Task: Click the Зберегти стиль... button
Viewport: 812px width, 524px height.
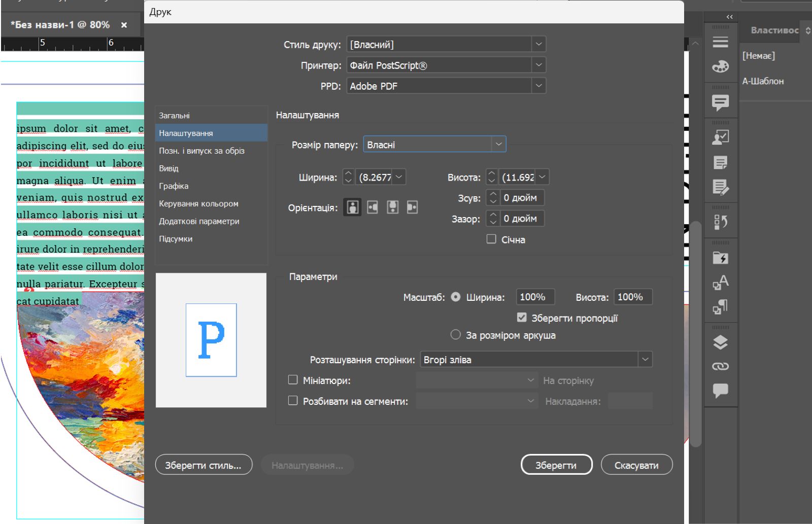Action: click(204, 465)
